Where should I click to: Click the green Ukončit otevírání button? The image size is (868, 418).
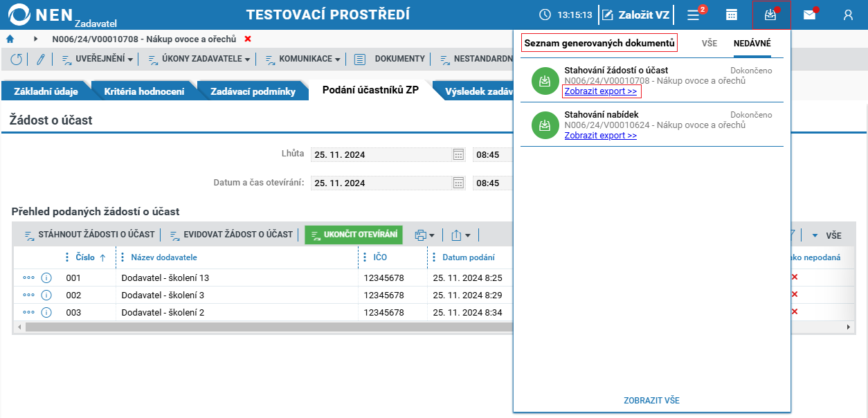[354, 235]
